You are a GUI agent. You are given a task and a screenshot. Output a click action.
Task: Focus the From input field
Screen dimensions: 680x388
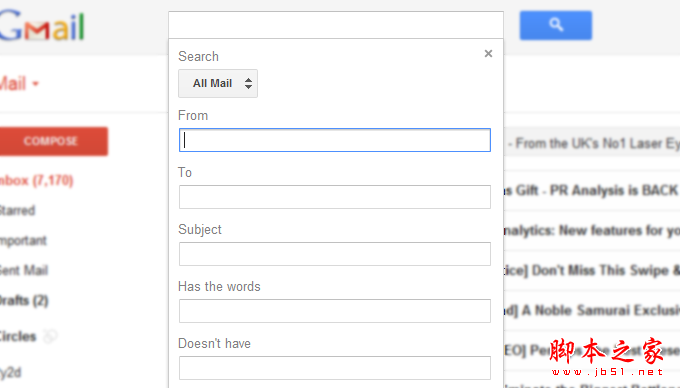[335, 140]
